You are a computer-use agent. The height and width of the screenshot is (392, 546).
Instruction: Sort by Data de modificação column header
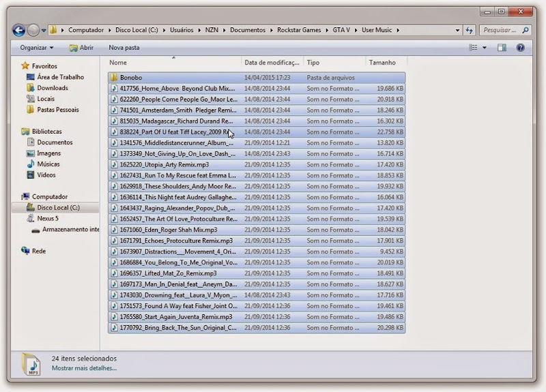point(272,63)
